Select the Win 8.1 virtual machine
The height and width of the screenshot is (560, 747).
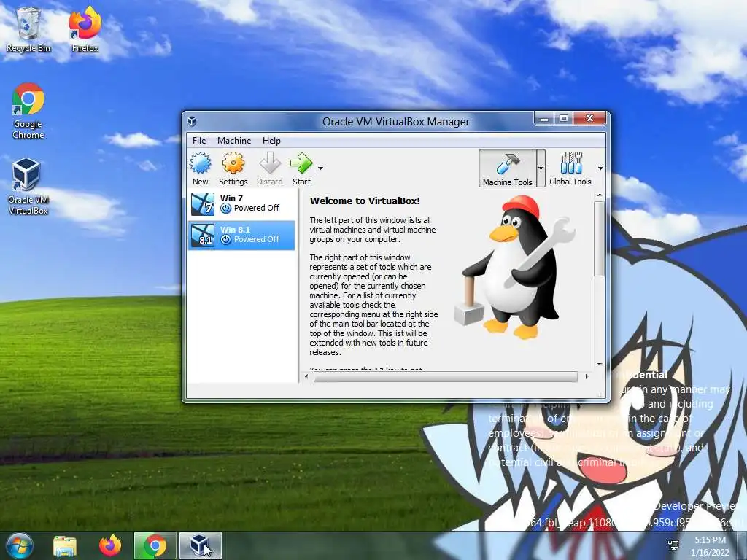241,235
